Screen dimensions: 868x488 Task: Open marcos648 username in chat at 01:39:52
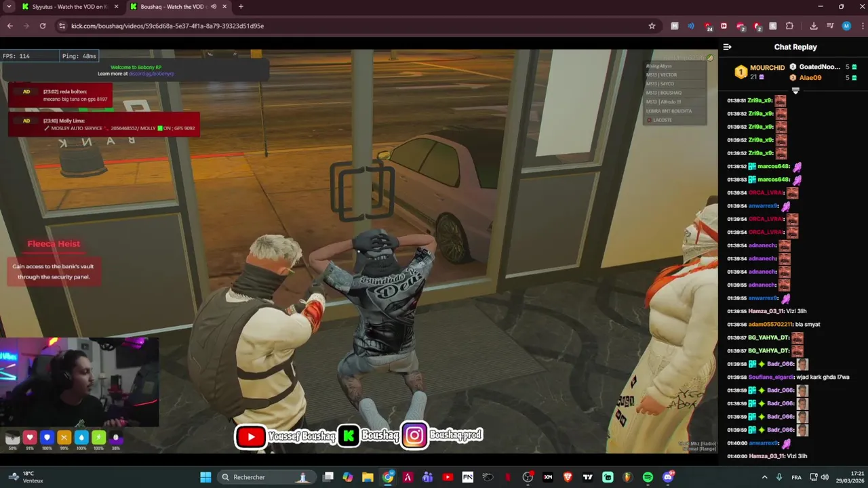click(x=773, y=167)
